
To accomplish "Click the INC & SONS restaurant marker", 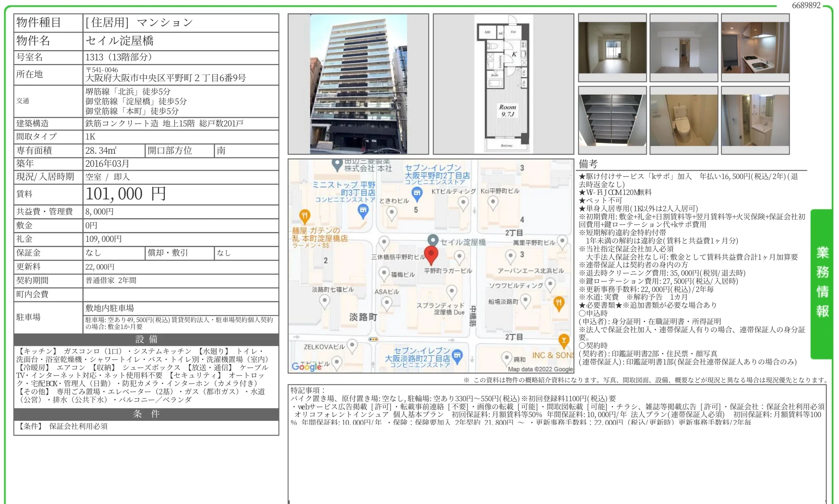I will [x=564, y=340].
